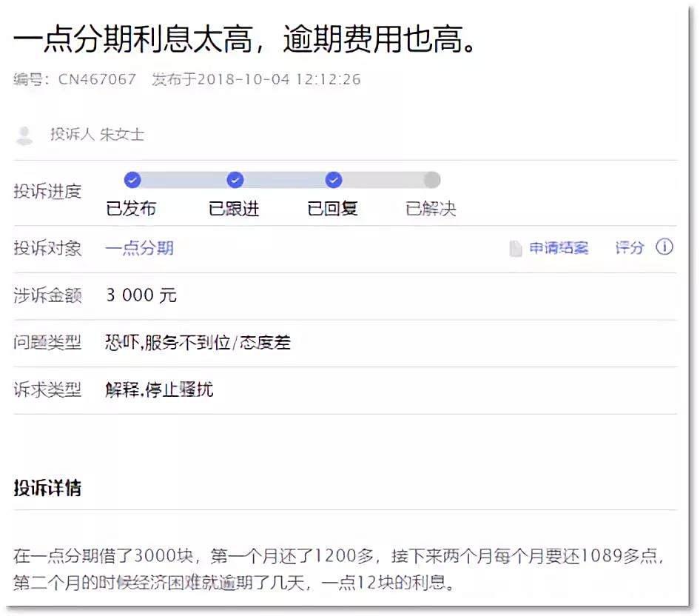Screen dimensions: 700x616
Task: Click the 已发布 progress checkmark
Action: (x=132, y=180)
